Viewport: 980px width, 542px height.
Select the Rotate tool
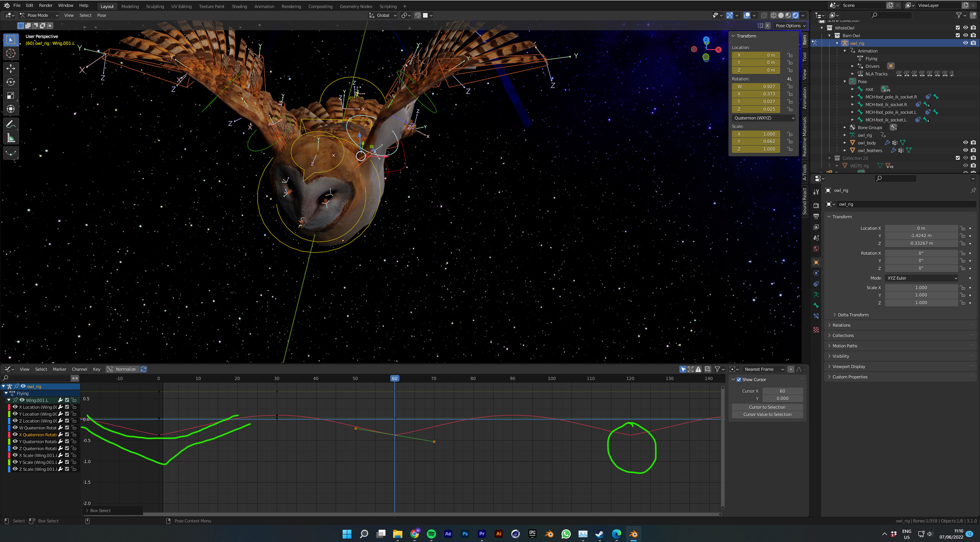point(11,82)
